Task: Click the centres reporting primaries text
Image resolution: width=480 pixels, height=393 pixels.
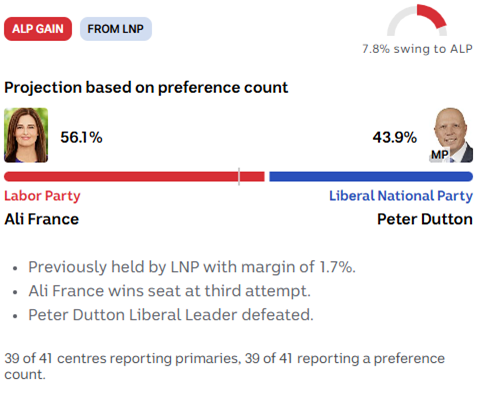Action: click(x=225, y=366)
